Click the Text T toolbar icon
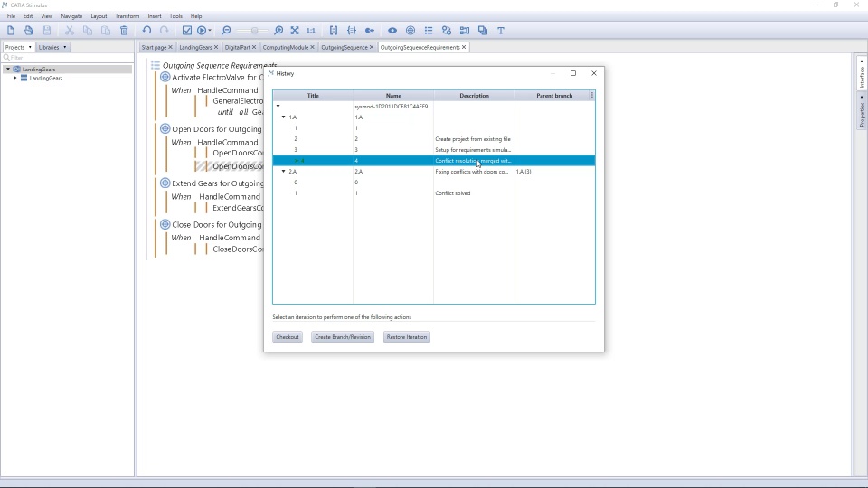Image resolution: width=868 pixels, height=488 pixels. (501, 31)
